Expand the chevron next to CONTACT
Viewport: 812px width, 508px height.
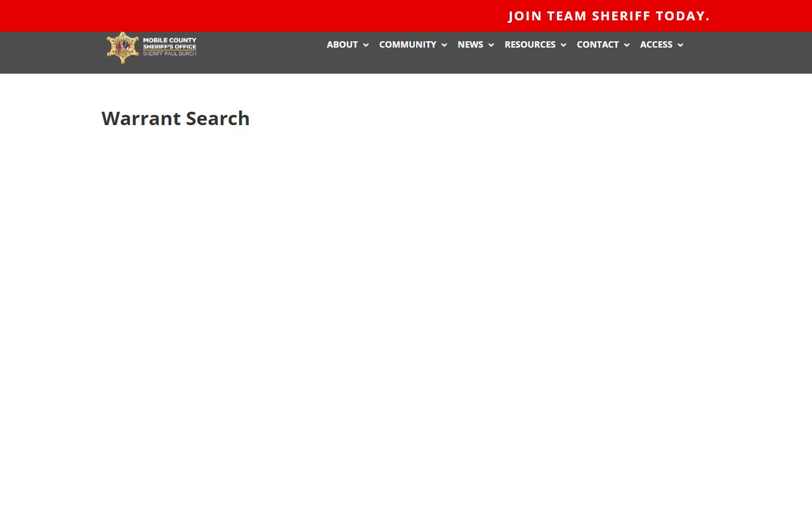627,45
